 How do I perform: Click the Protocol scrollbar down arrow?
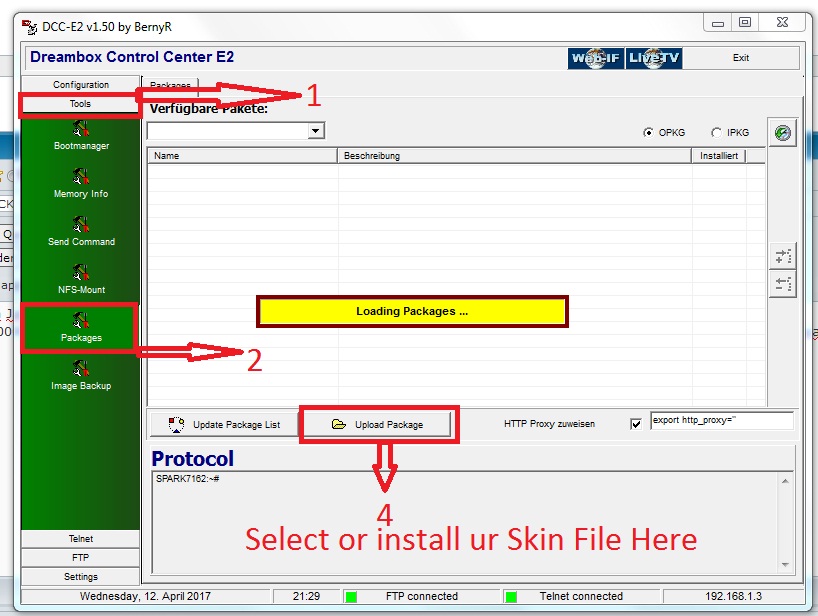tap(785, 565)
